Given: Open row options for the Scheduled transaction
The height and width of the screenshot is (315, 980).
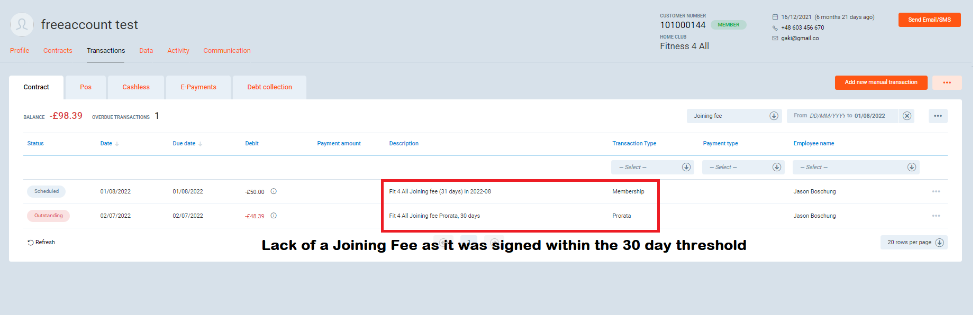Looking at the screenshot, I should [x=936, y=191].
